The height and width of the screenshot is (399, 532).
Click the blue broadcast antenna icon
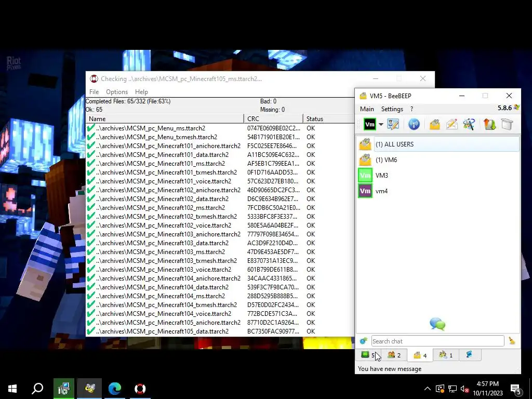(414, 124)
